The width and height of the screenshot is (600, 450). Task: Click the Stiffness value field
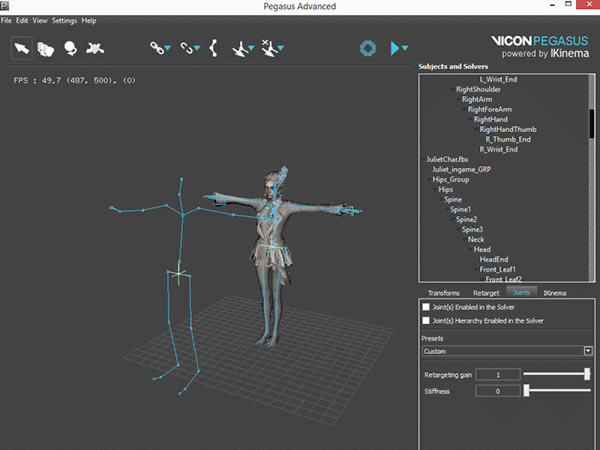(498, 391)
